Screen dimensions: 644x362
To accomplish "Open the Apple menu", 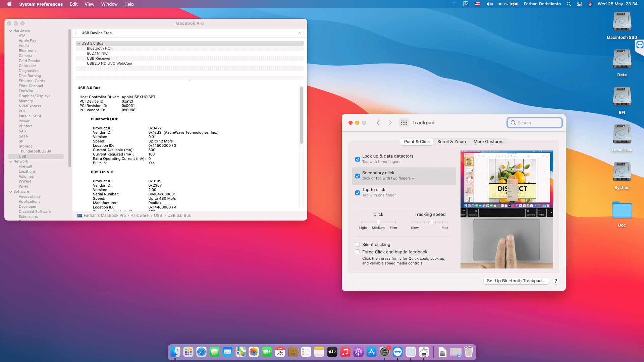I will pyautogui.click(x=9, y=4).
